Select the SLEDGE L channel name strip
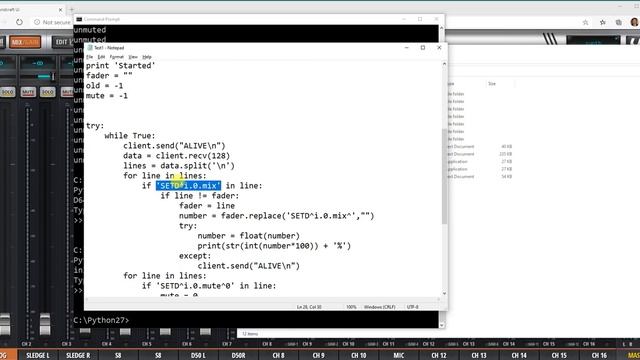Screen dimensions: 640x360 pos(38,356)
